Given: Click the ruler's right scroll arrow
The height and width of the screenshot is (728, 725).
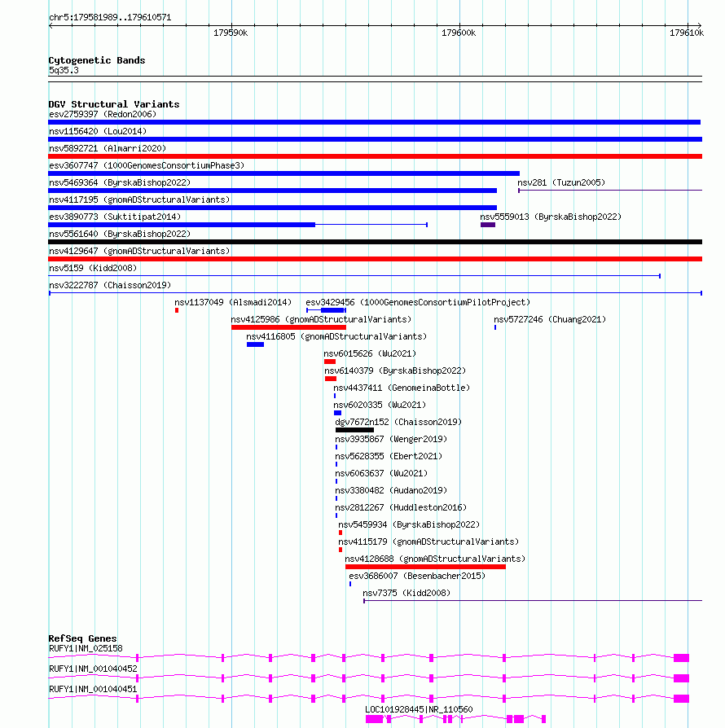Looking at the screenshot, I should (700, 25).
